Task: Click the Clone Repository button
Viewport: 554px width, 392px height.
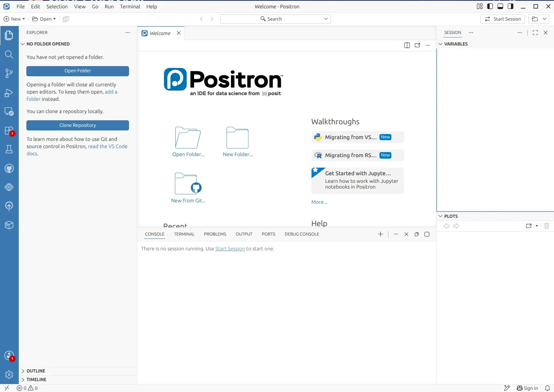Action: tap(78, 125)
